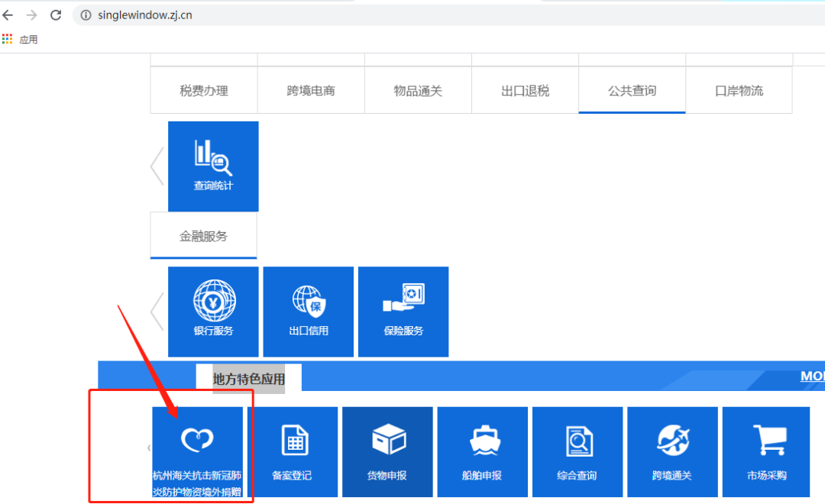825x504 pixels.
Task: Open the 货物申报 cargo declaration tile
Action: pos(387,453)
